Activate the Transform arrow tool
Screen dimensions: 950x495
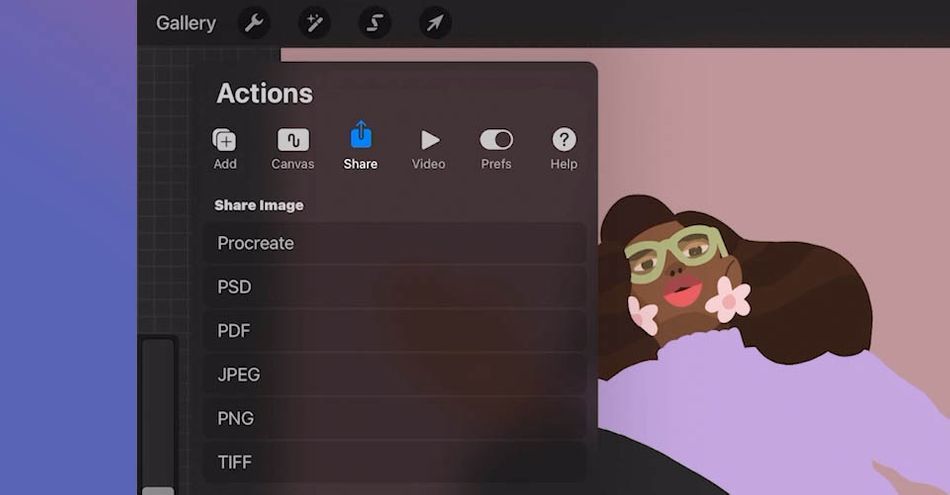(x=435, y=23)
